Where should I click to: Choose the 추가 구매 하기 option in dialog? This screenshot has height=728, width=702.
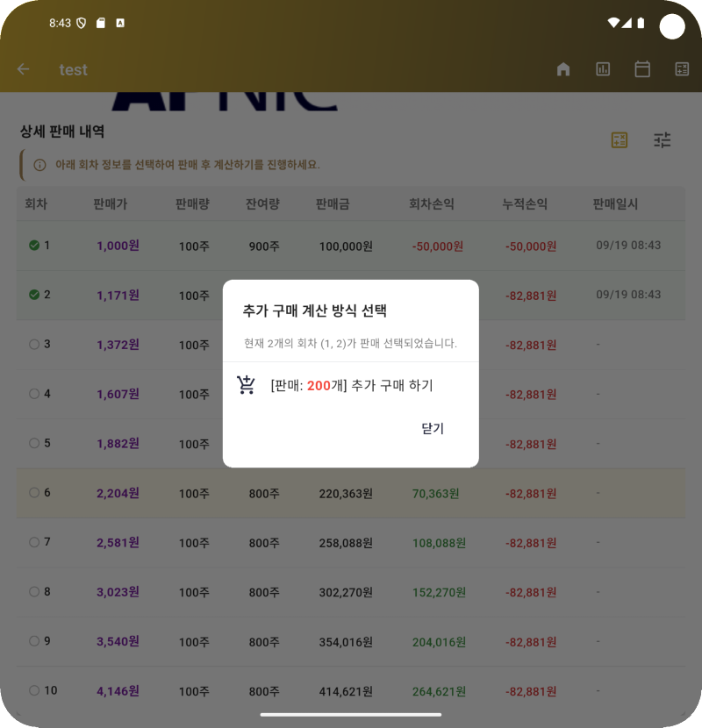pyautogui.click(x=351, y=385)
